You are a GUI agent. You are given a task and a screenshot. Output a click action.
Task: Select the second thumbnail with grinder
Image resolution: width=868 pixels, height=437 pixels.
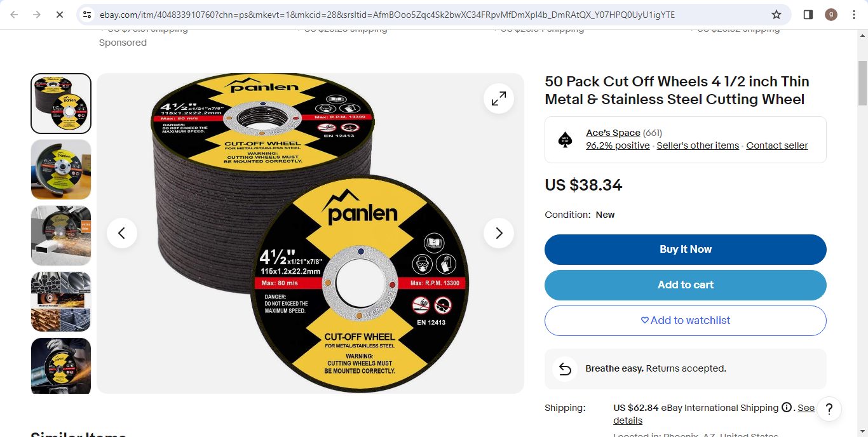[61, 170]
